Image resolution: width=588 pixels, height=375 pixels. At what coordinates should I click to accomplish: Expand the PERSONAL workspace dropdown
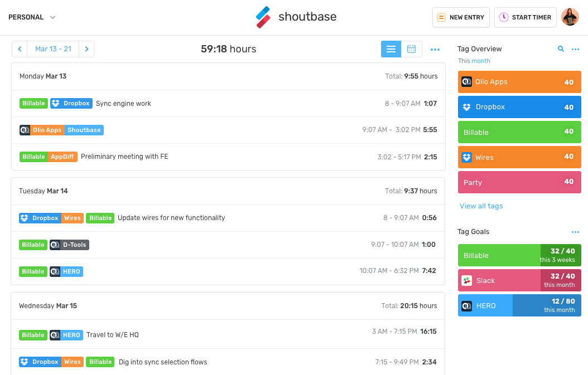(x=32, y=17)
